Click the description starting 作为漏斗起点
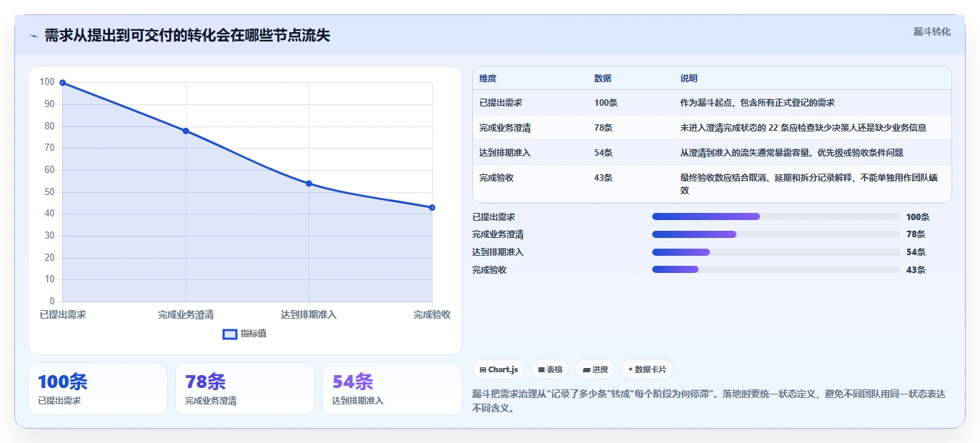Screen dimensions: 980x443 point(757,103)
